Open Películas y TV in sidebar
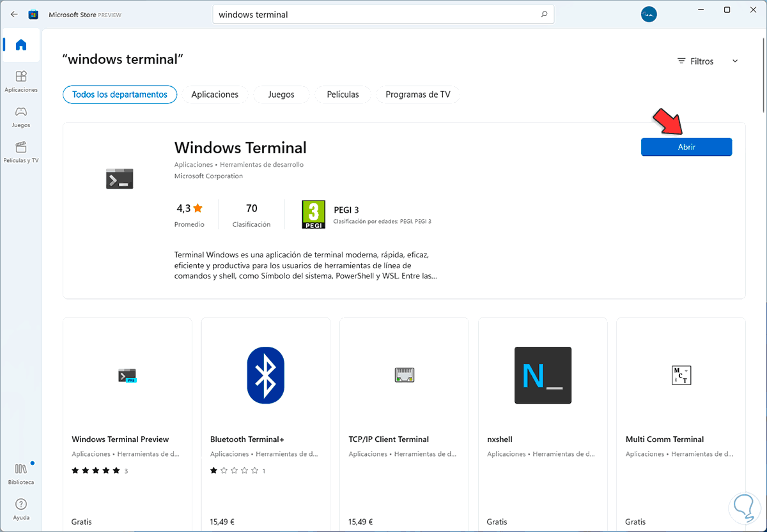 [x=21, y=152]
